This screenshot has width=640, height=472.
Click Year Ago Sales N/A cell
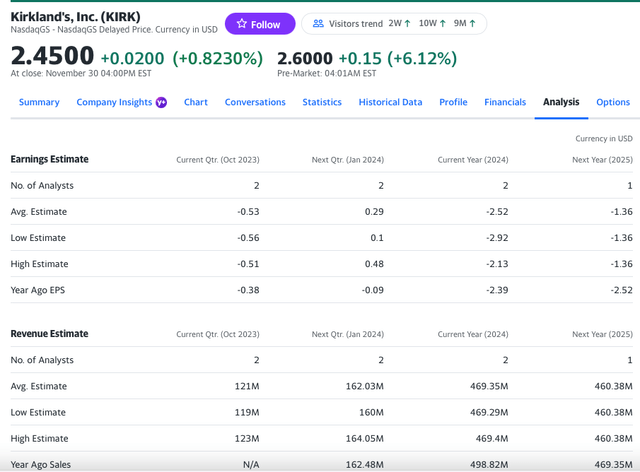251,464
